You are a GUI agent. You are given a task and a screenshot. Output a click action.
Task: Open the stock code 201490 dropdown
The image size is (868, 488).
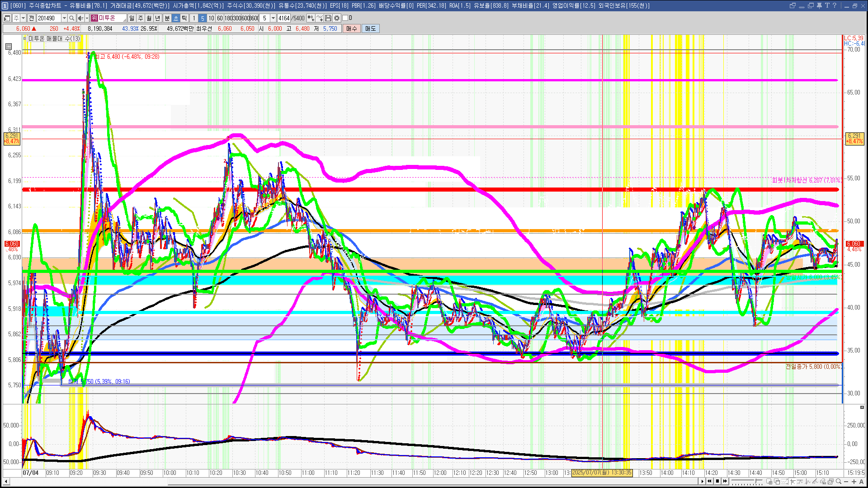pos(64,18)
